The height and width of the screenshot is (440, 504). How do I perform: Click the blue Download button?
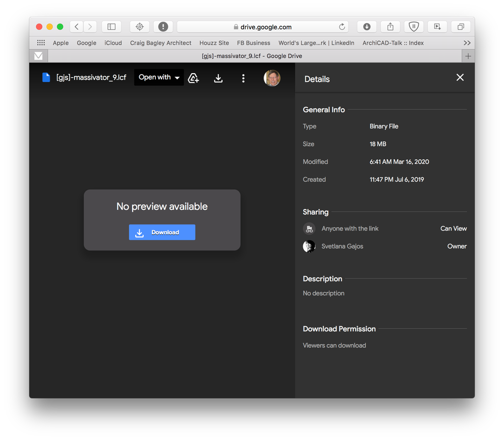click(x=162, y=232)
